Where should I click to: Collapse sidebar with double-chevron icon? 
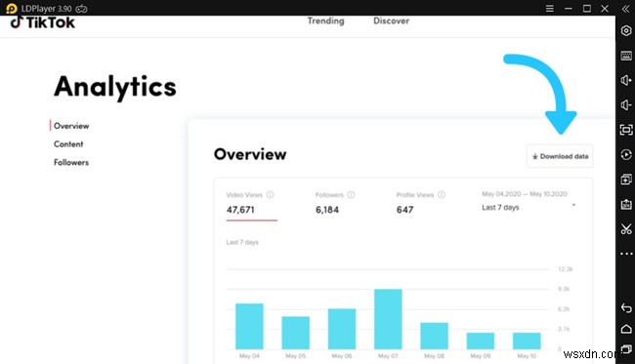tap(625, 9)
